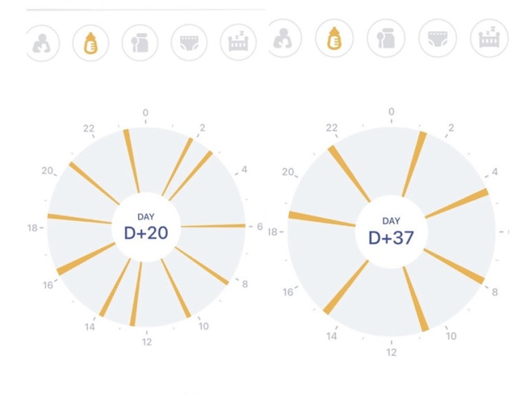
Task: Select breastfeeding icon in left panel
Action: click(43, 43)
